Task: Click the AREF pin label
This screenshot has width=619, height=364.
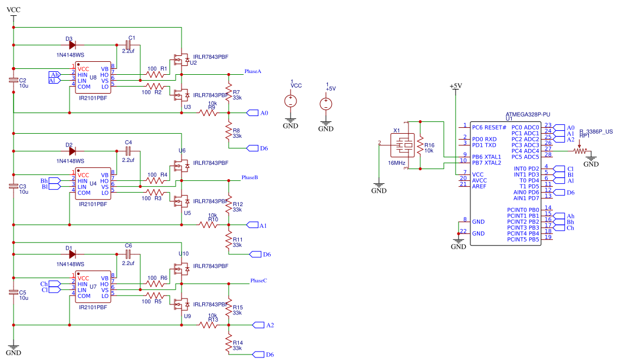Action: point(479,187)
